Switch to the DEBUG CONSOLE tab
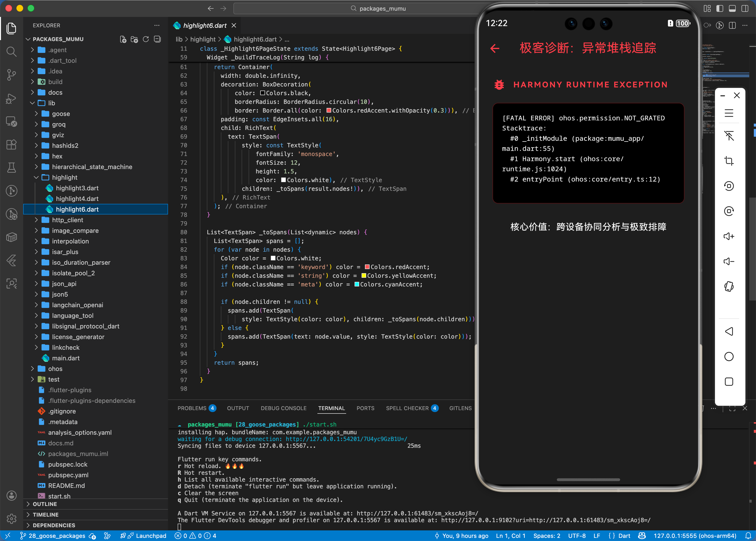756x541 pixels. click(283, 408)
